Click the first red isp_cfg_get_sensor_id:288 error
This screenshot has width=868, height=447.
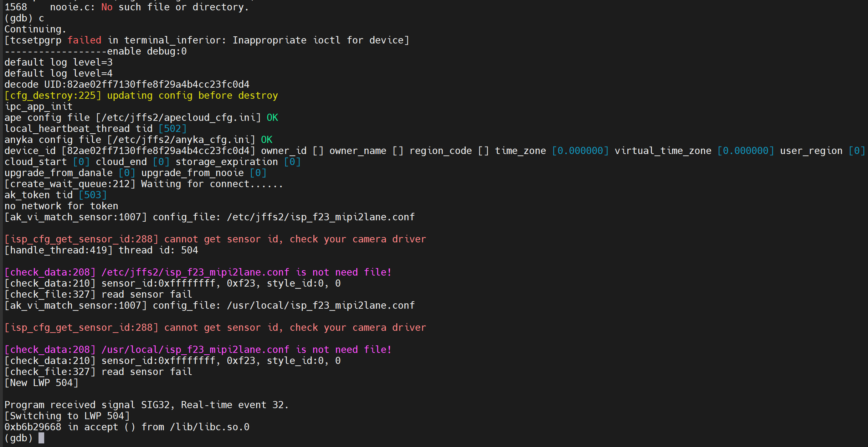point(215,239)
